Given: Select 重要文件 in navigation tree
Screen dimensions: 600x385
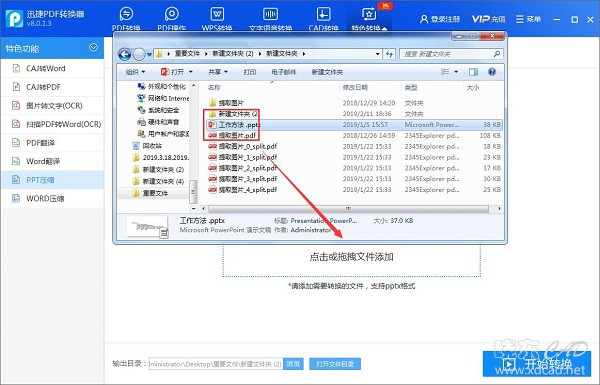Looking at the screenshot, I should [x=150, y=193].
